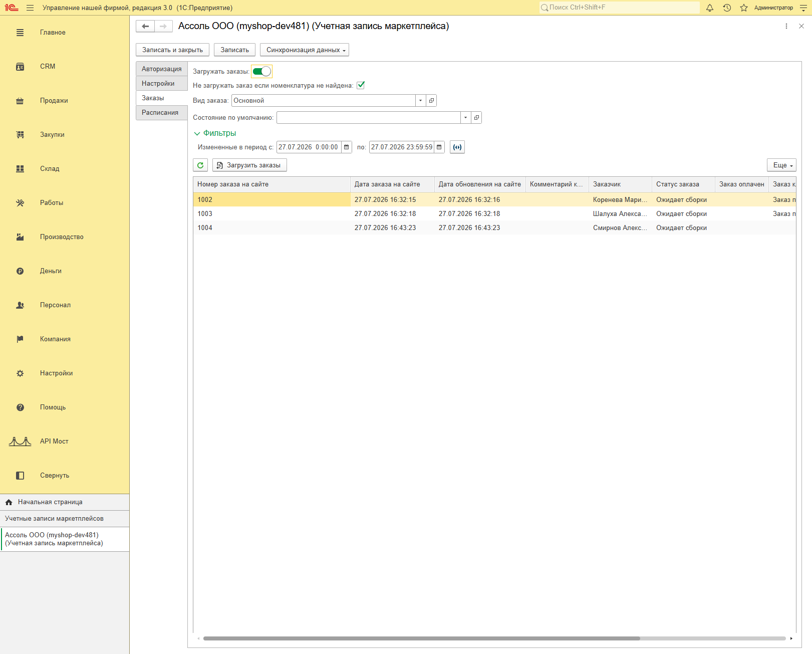Open the Еще dropdown menu

781,165
